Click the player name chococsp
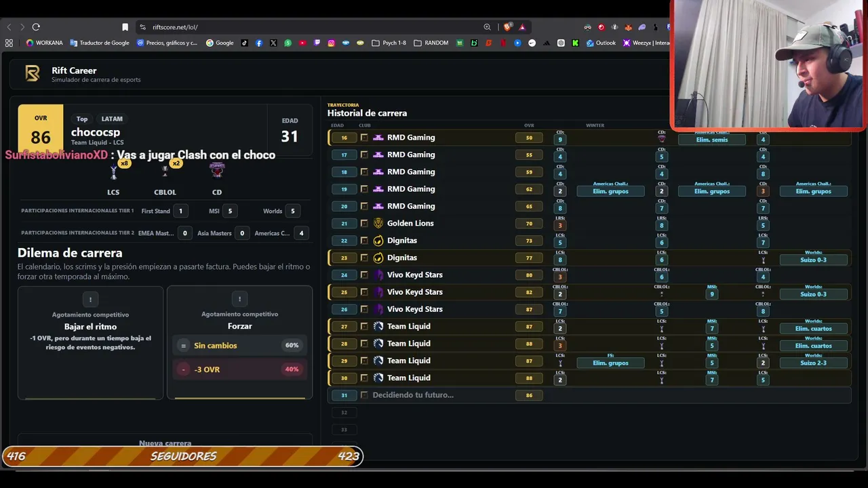 click(x=96, y=132)
